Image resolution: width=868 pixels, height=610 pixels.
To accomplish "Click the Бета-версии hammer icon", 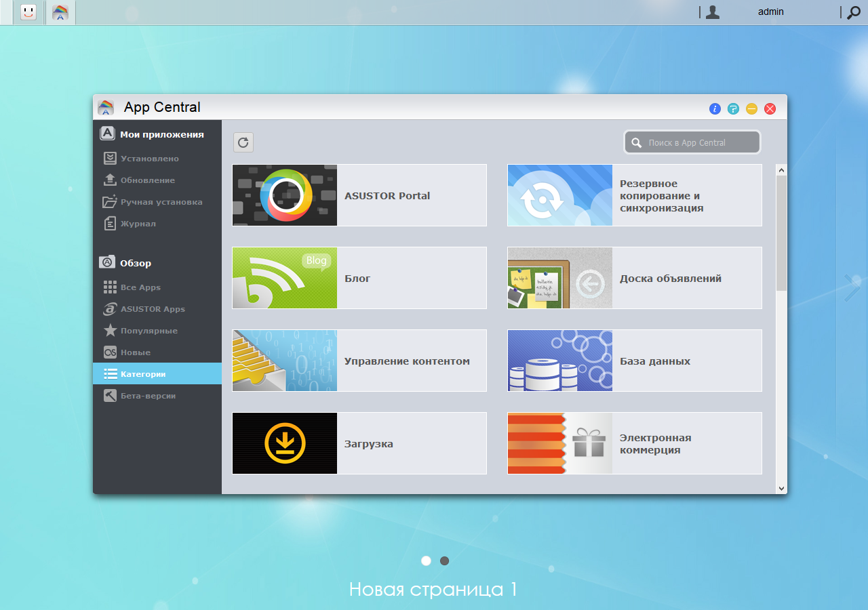I will click(x=110, y=396).
